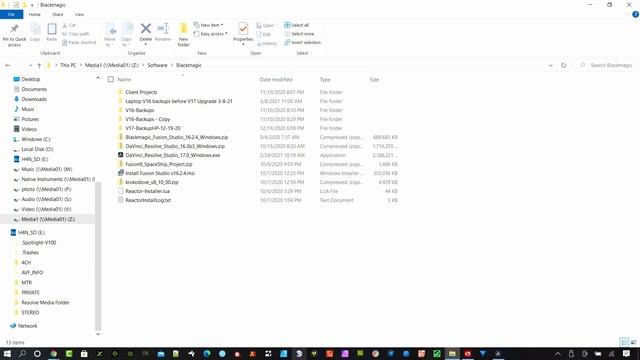The height and width of the screenshot is (360, 640).
Task: Open the Easy access dropdown
Action: 211,34
